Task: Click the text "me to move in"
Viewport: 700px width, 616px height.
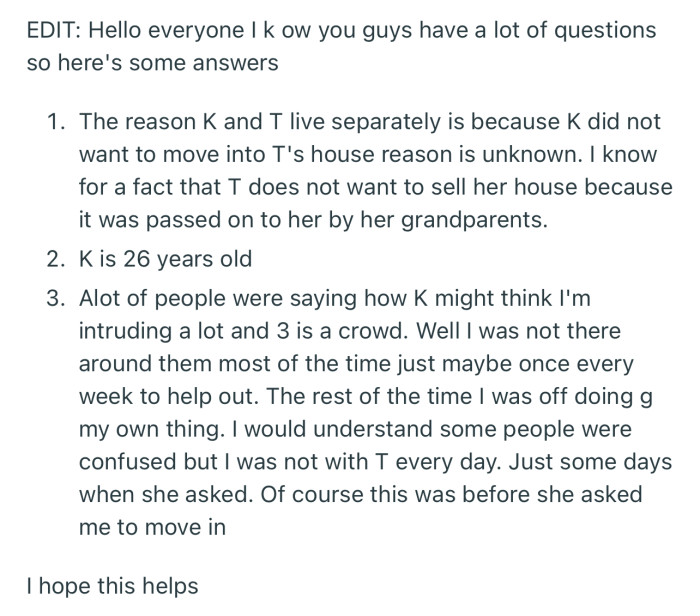Action: coord(152,526)
